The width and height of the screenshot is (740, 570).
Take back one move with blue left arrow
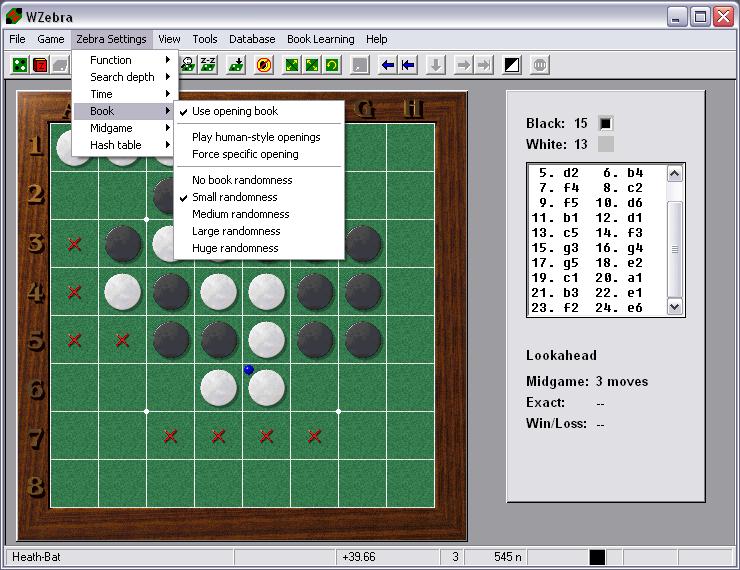[x=388, y=65]
